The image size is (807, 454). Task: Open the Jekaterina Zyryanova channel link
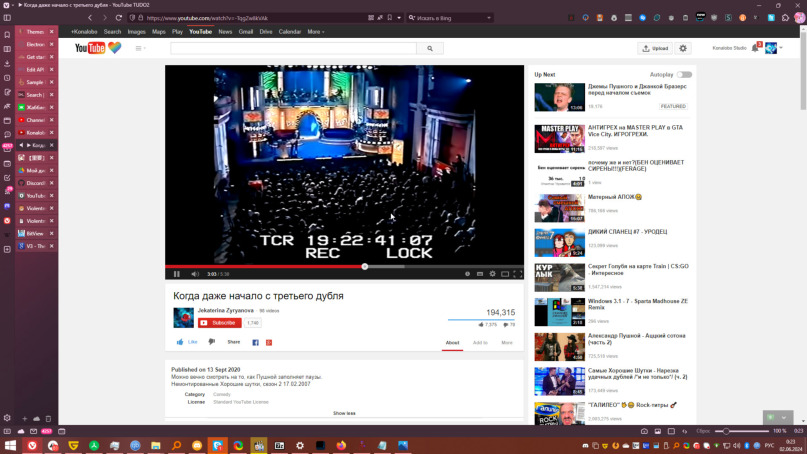pos(225,310)
